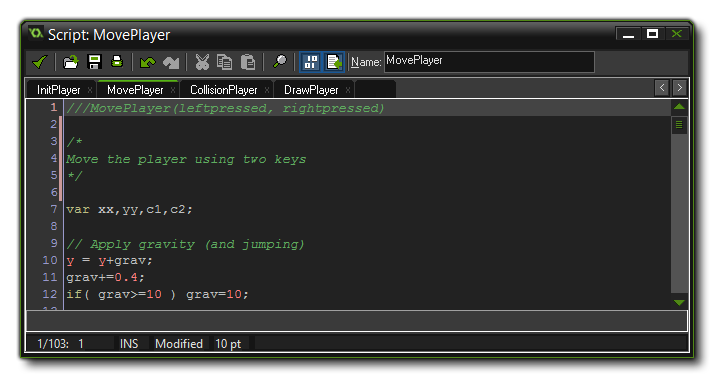Open a script file with the folder icon
Viewport: 714px width, 378px height.
[x=71, y=62]
